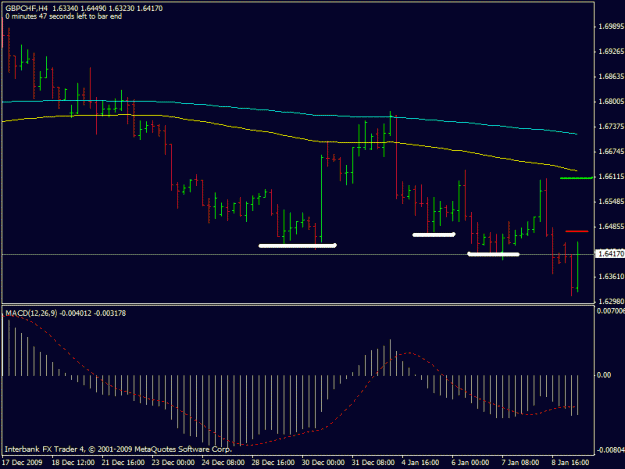The width and height of the screenshot is (625, 469).
Task: Click the 30 Dec 00:00 time label
Action: [323, 463]
